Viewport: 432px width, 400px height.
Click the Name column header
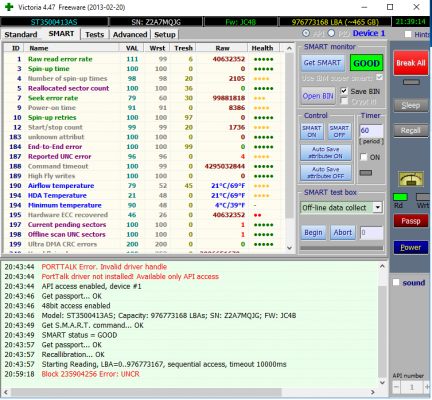[72, 48]
